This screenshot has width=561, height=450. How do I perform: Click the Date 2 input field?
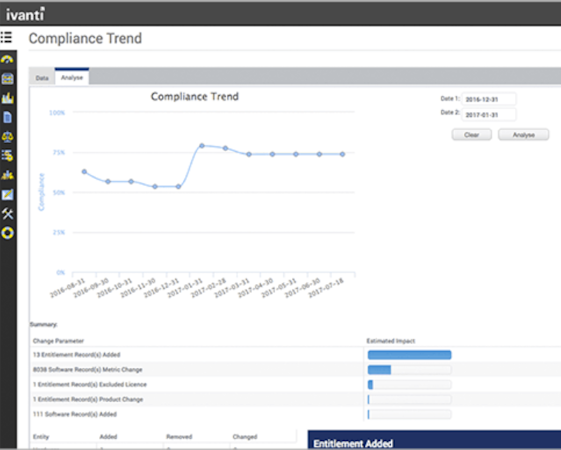point(489,114)
